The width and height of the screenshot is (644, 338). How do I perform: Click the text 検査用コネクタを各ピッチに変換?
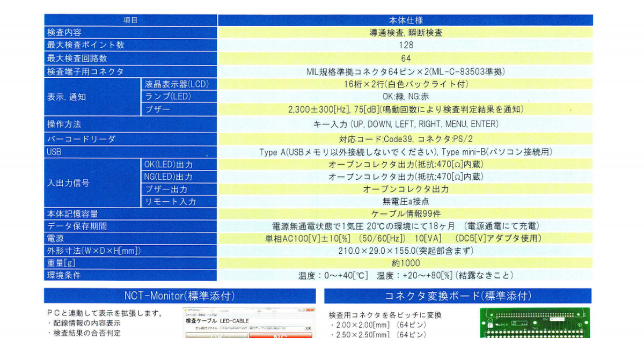[385, 315]
